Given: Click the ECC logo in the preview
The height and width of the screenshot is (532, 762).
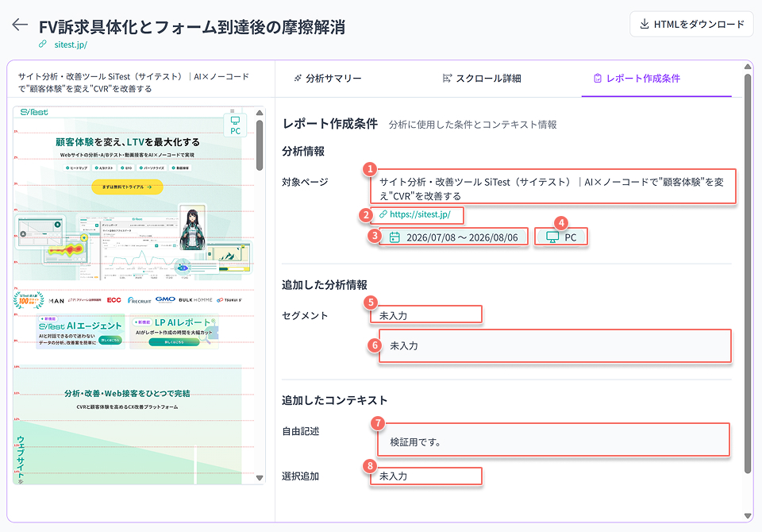Looking at the screenshot, I should tap(114, 300).
